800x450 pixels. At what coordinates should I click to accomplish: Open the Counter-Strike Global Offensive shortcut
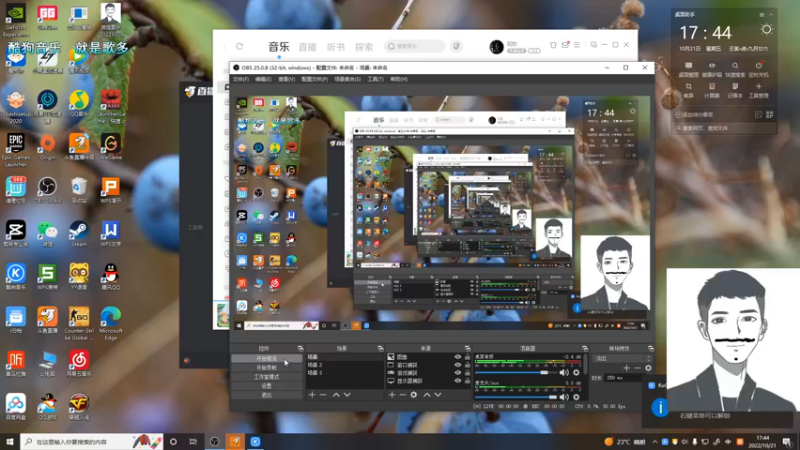[79, 323]
